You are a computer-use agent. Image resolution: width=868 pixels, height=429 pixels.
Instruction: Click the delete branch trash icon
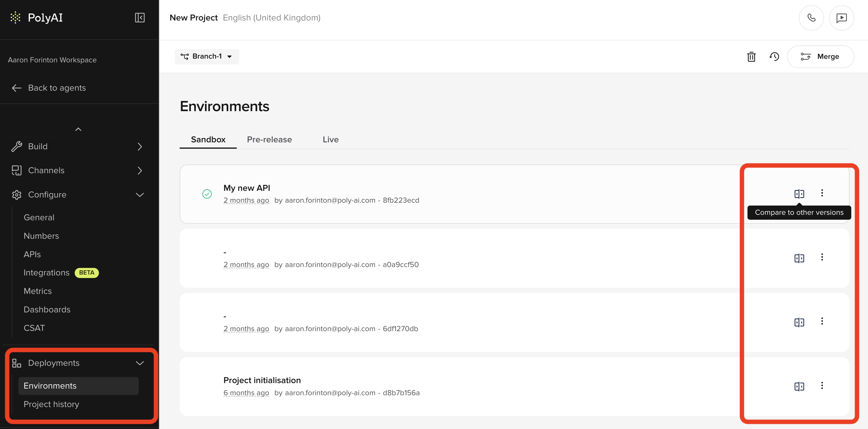751,57
